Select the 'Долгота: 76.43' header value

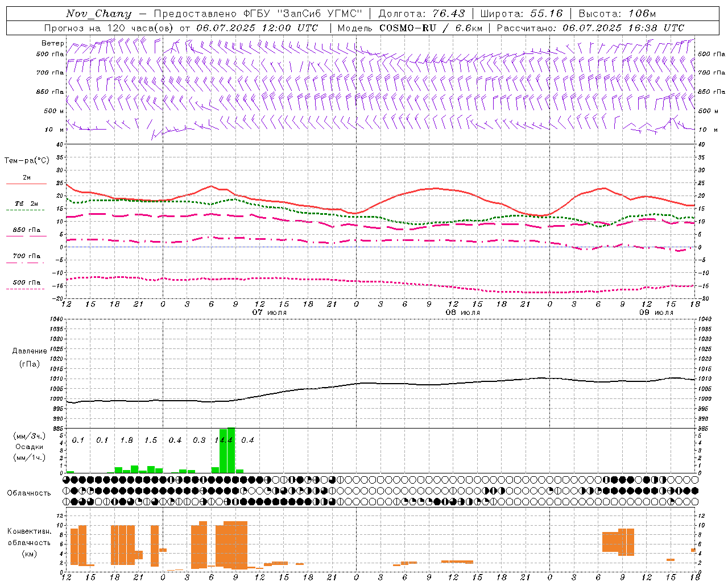[421, 14]
